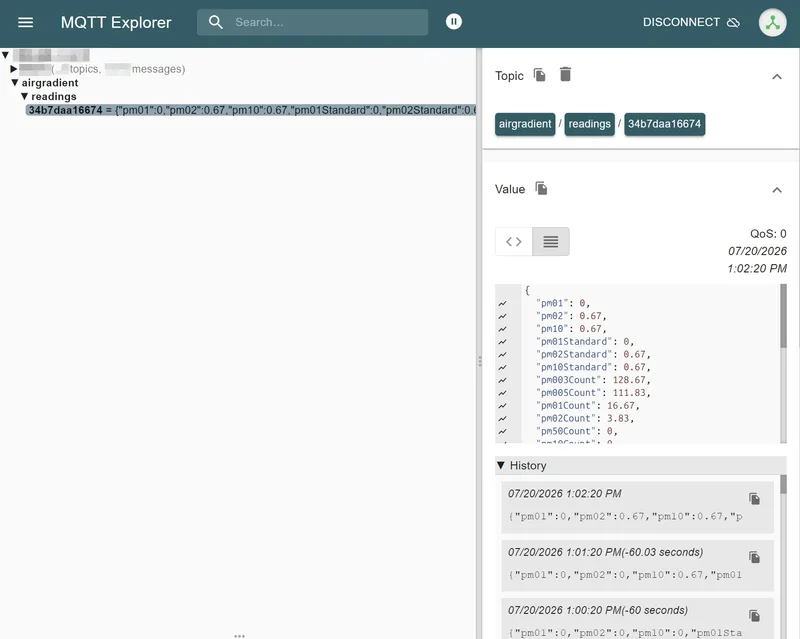Show chart for pm003Count value
The width and height of the screenshot is (800, 639).
(x=503, y=380)
